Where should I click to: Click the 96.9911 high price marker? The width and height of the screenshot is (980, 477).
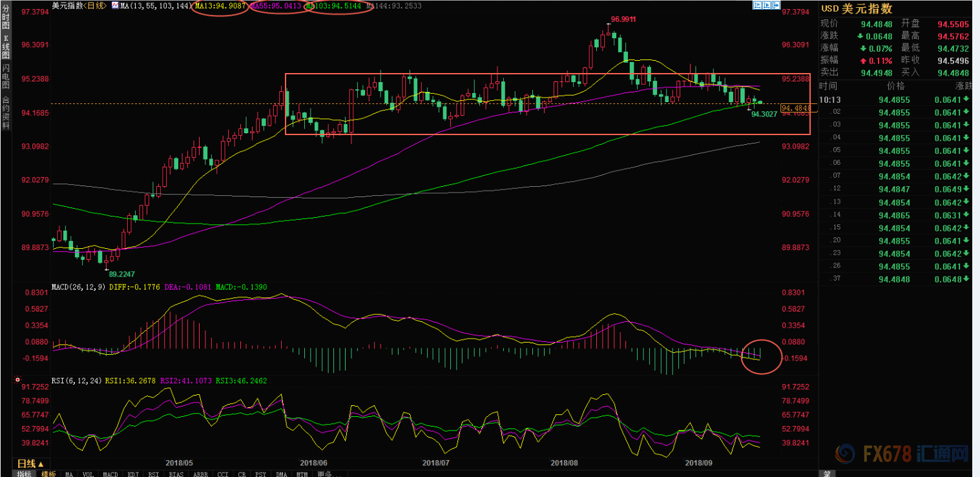tap(623, 19)
